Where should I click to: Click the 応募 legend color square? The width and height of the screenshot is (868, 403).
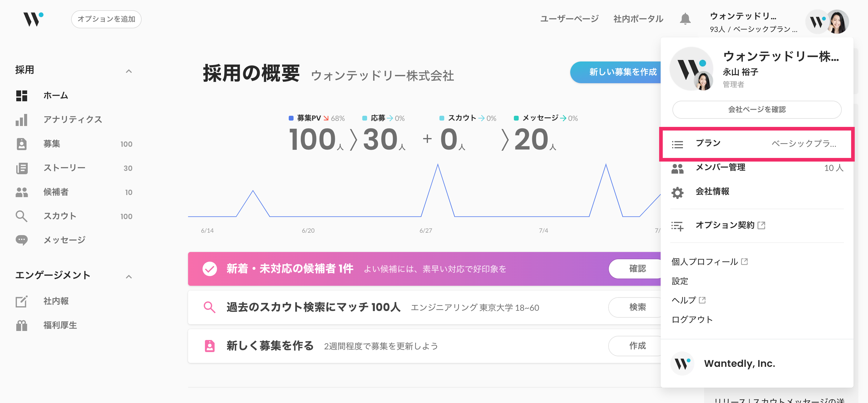point(365,118)
